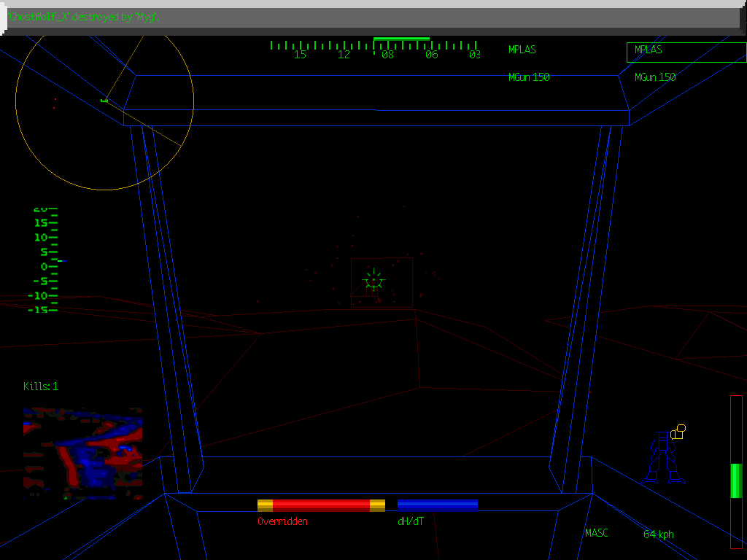747x560 pixels.
Task: Select the boxed MPLAS weapon on right
Action: 686,52
